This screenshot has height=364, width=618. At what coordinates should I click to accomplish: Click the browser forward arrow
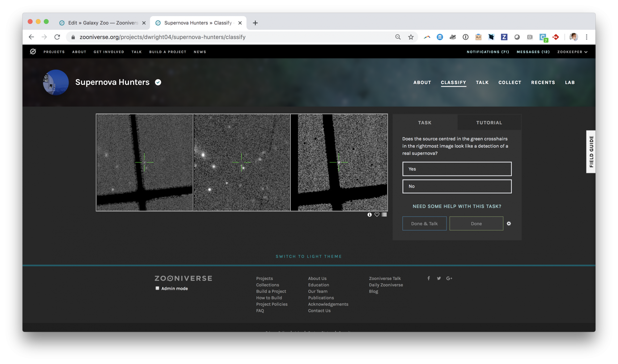coord(44,37)
